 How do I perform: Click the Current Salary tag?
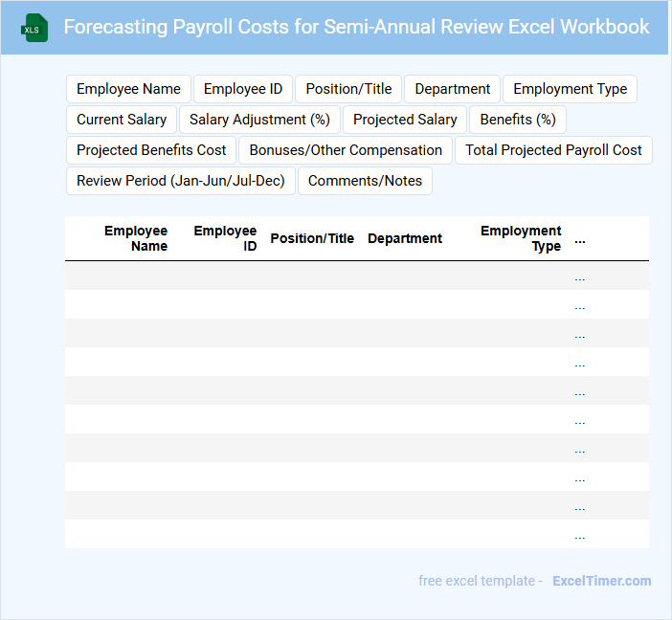tap(122, 120)
